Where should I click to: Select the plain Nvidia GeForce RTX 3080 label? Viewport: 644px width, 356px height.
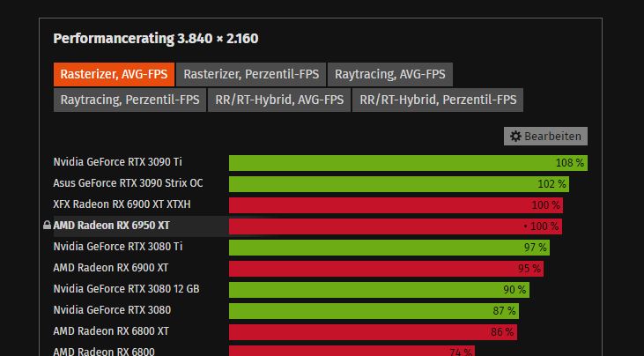(112, 310)
